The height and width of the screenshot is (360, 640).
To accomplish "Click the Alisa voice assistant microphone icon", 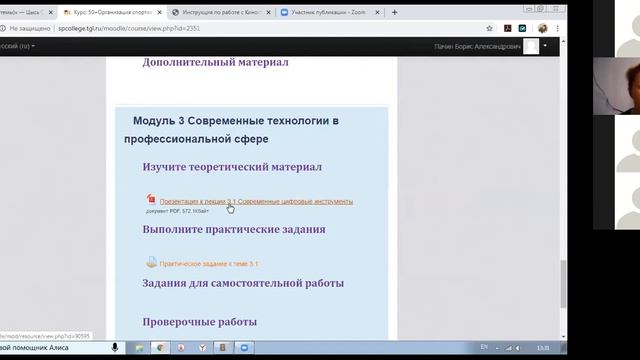I will [115, 348].
